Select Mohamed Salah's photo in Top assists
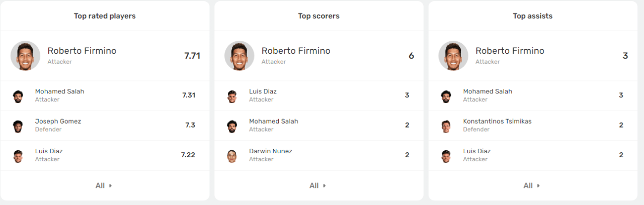Screen dimensions: 644x205 446,96
